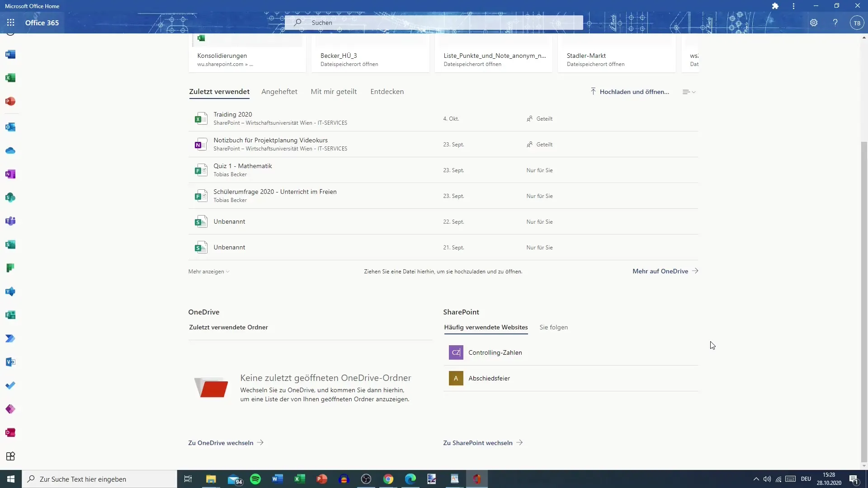Open Sway from the app rail

coord(10,244)
